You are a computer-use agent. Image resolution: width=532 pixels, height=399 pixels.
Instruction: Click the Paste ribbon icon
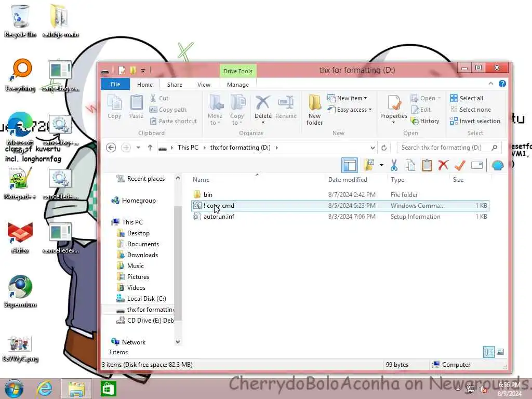tap(137, 106)
